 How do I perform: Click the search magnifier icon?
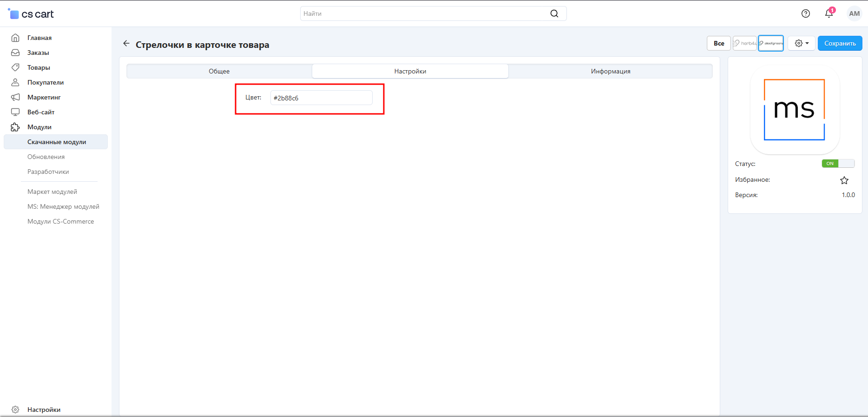click(x=554, y=13)
